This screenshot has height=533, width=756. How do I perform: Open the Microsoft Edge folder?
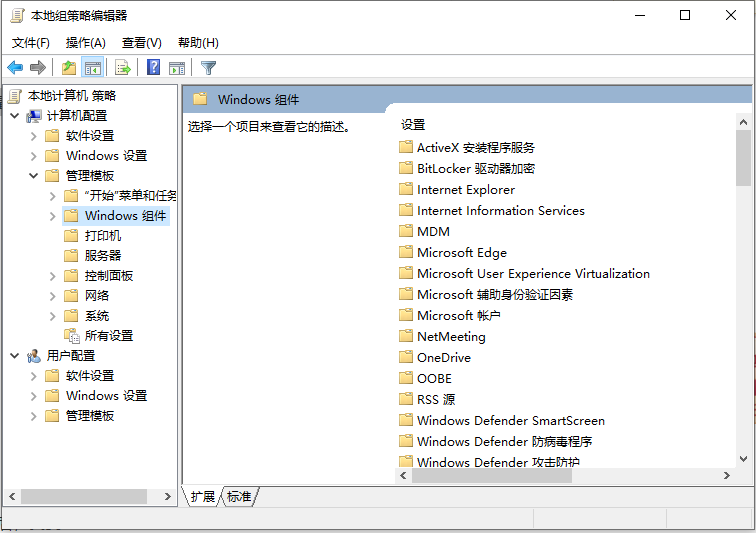[453, 252]
